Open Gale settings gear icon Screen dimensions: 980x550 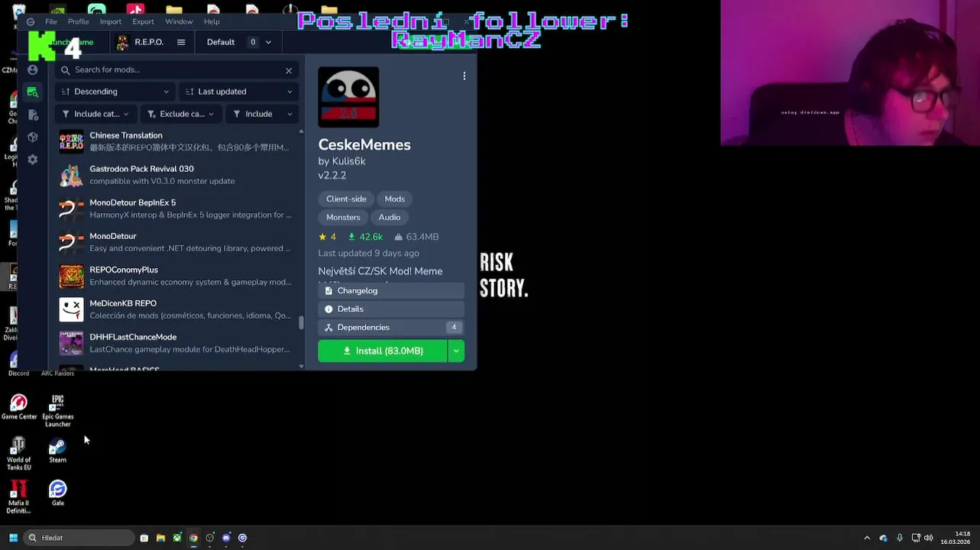click(32, 160)
